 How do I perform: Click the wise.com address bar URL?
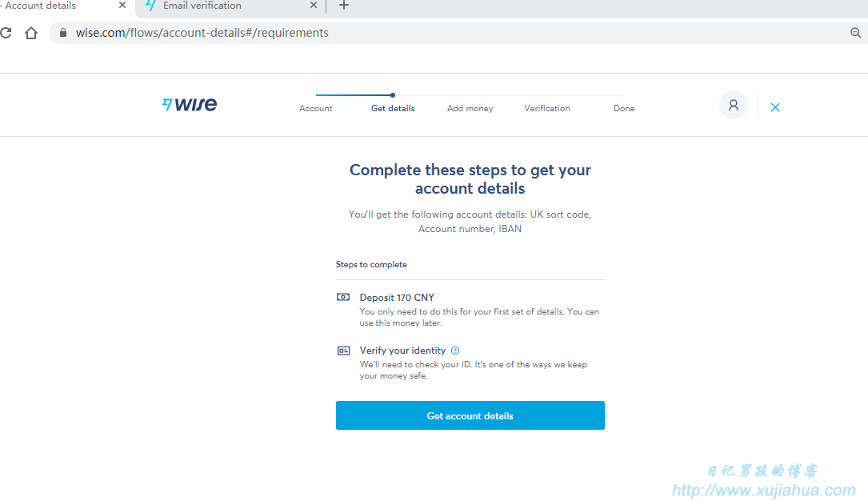202,33
